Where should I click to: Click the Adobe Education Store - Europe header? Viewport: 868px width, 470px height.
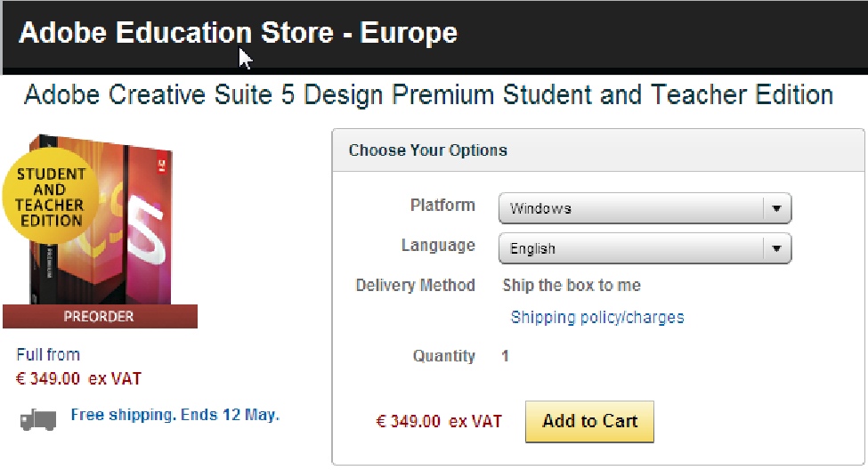click(238, 34)
